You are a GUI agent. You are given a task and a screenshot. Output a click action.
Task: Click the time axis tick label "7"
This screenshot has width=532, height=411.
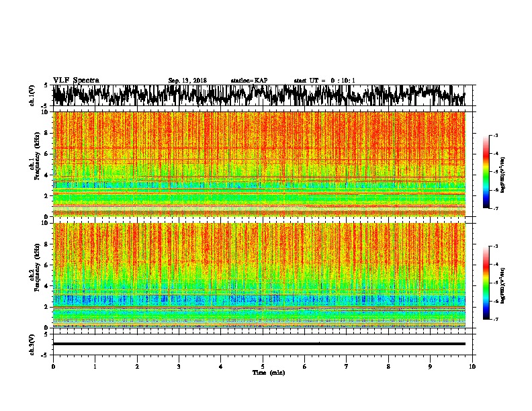click(x=347, y=367)
